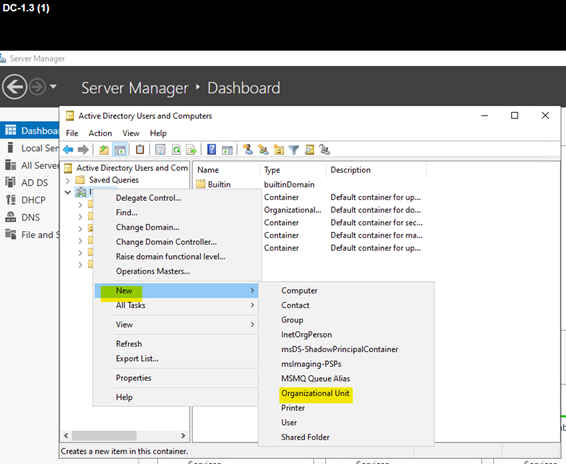Screen dimensions: 566x464
Task: Click the gray Forward arrow in ADUC toolbar
Action: (x=83, y=149)
